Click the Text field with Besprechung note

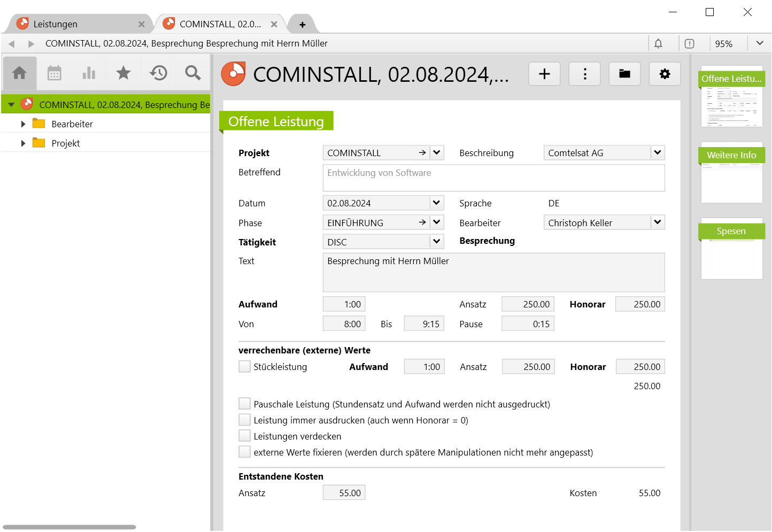click(x=493, y=272)
